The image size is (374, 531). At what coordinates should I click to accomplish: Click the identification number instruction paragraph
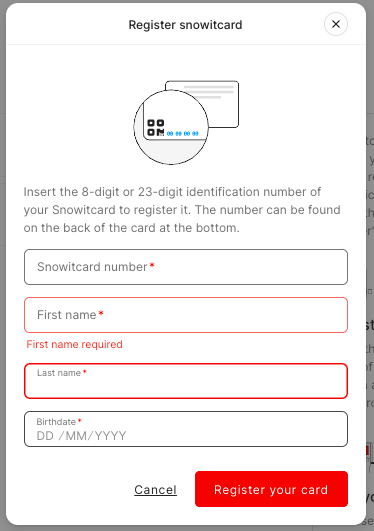pyautogui.click(x=182, y=210)
